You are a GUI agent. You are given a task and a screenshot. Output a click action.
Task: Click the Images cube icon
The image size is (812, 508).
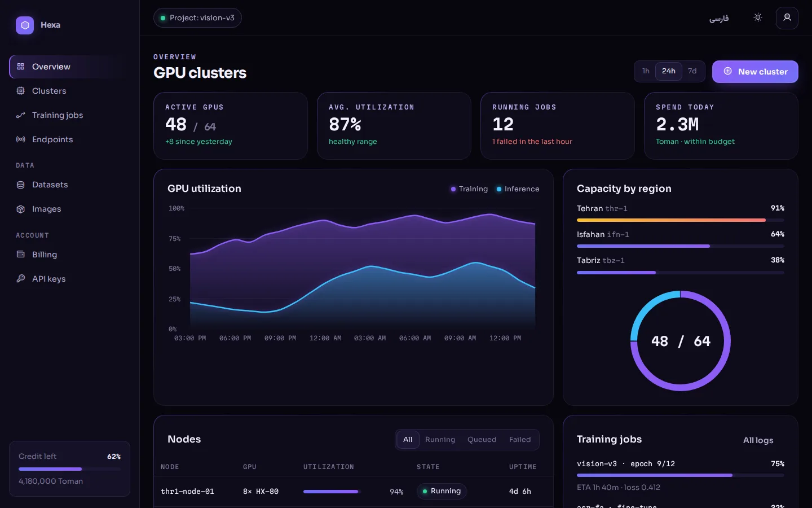click(21, 209)
